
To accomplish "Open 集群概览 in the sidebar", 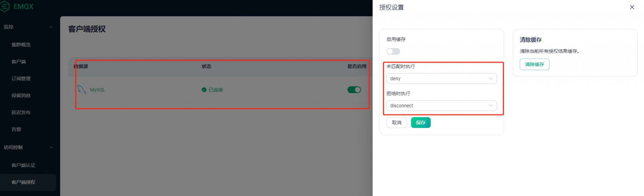I will tap(21, 45).
